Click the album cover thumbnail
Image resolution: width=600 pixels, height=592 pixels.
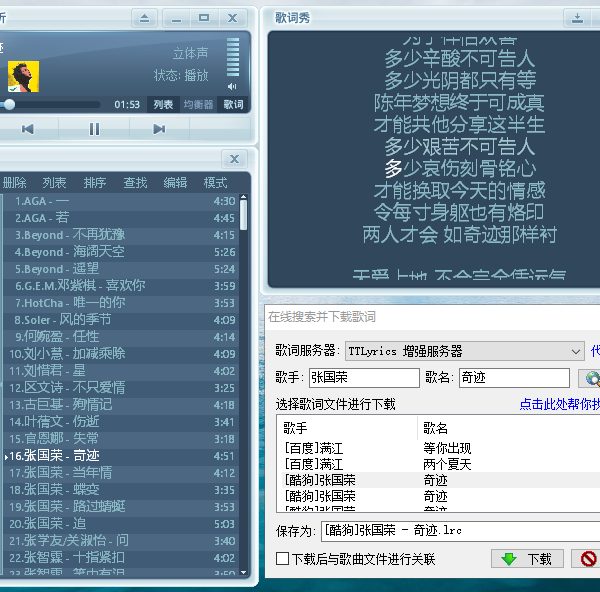tap(23, 76)
